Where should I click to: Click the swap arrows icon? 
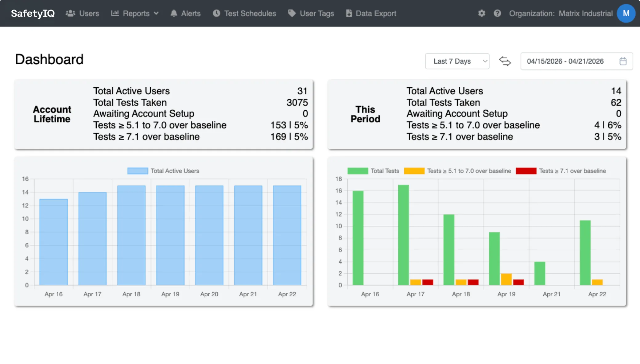(x=505, y=61)
